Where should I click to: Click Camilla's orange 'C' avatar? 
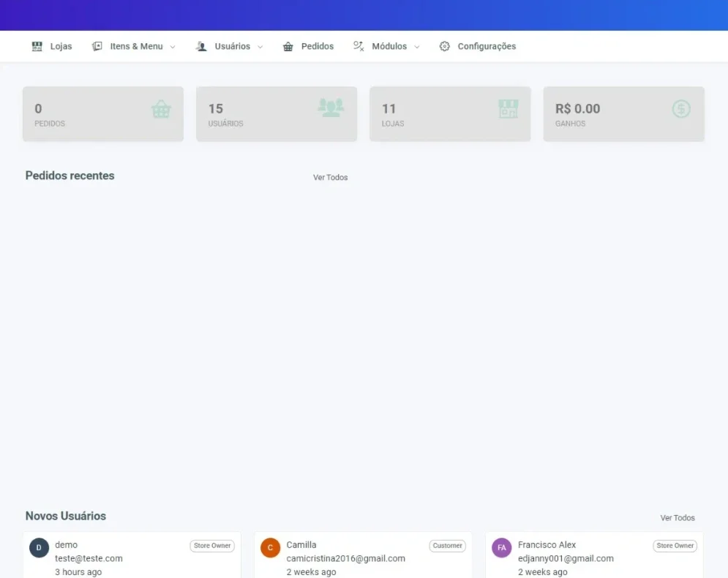[270, 548]
